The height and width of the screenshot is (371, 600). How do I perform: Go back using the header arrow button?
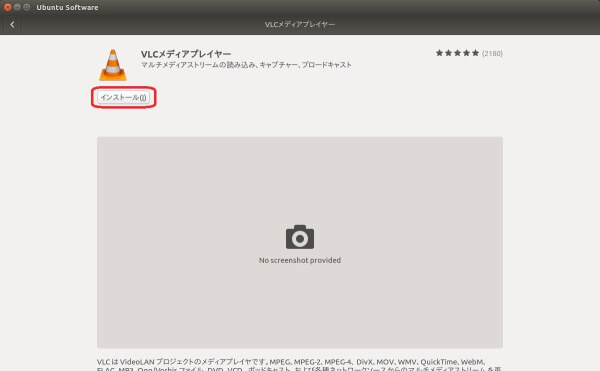tap(12, 24)
